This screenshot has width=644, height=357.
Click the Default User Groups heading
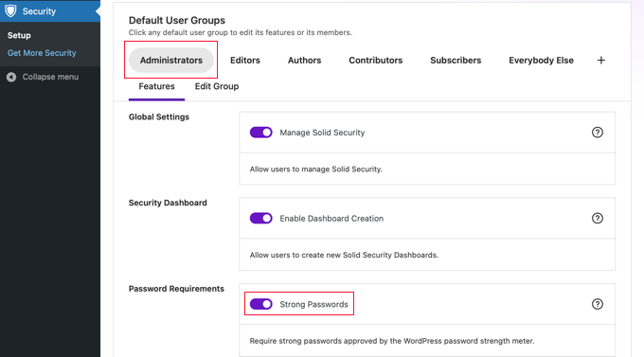pyautogui.click(x=176, y=20)
